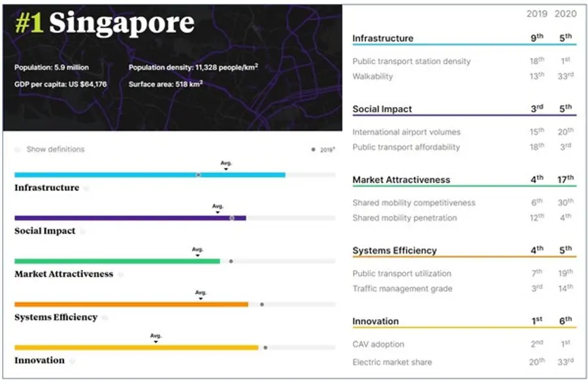The width and height of the screenshot is (588, 382).
Task: Click 'Traffic management grade' row label
Action: tap(402, 289)
